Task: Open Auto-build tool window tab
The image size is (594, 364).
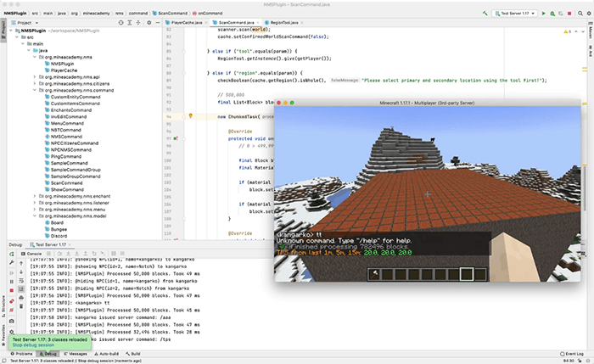Action: point(106,354)
